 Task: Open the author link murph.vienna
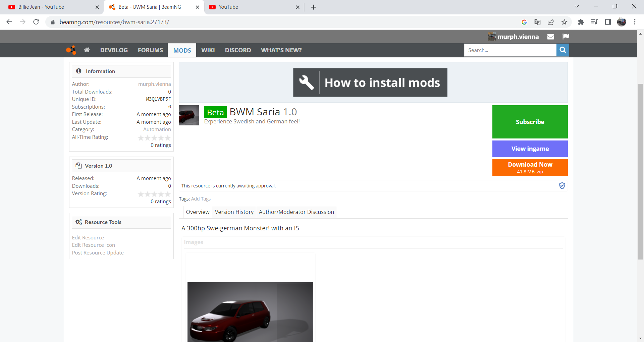pos(155,84)
